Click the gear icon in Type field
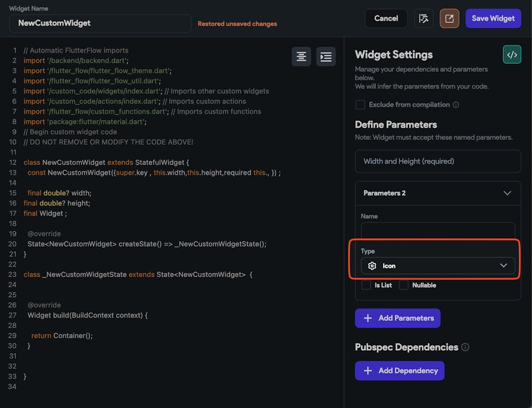The image size is (532, 408). 372,266
